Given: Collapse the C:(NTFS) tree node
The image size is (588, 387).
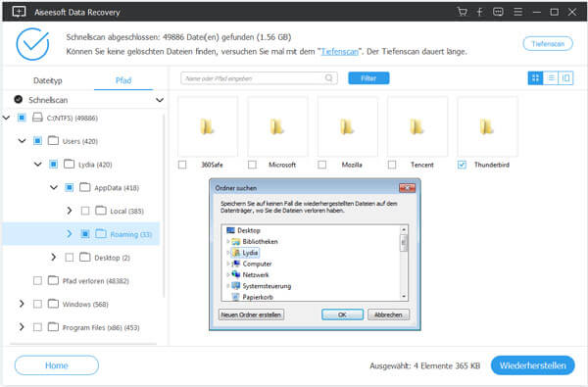Looking at the screenshot, I should coord(6,118).
